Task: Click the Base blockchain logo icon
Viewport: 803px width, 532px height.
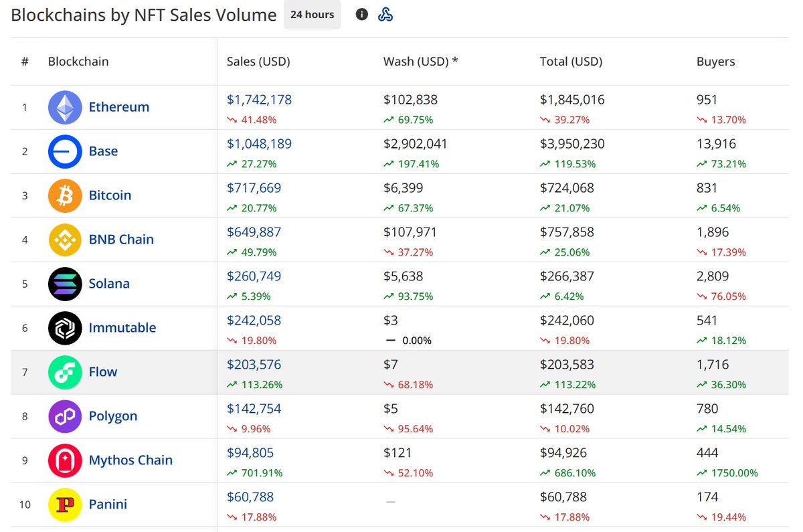Action: pyautogui.click(x=65, y=151)
